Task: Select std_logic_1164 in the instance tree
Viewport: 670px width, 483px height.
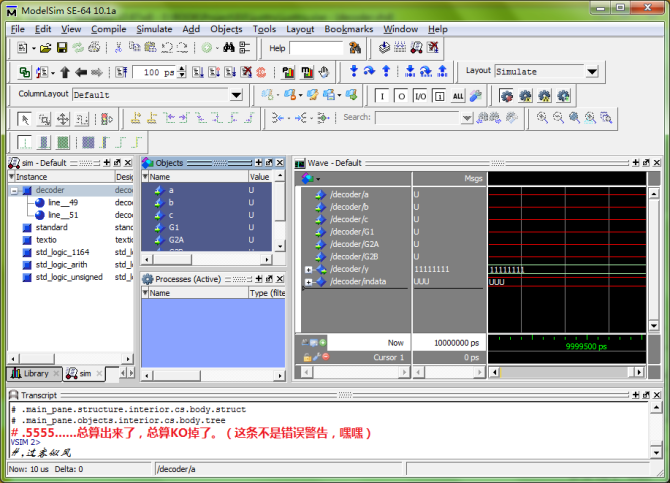Action: pyautogui.click(x=62, y=252)
